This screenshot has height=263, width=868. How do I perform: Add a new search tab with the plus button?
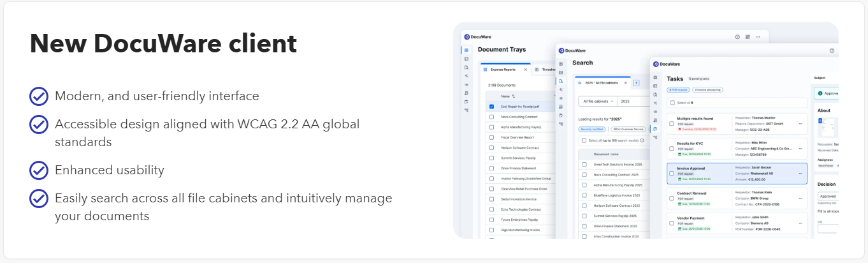[636, 83]
